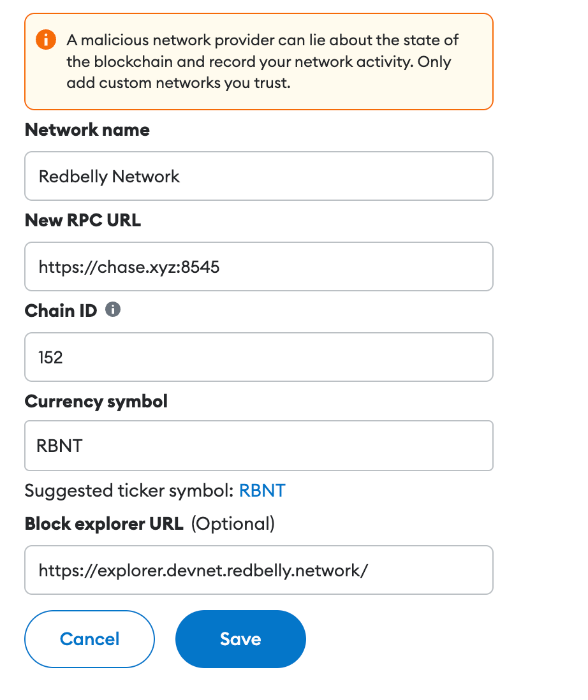Click the 'New RPC URL' label
The image size is (588, 700).
pos(83,220)
